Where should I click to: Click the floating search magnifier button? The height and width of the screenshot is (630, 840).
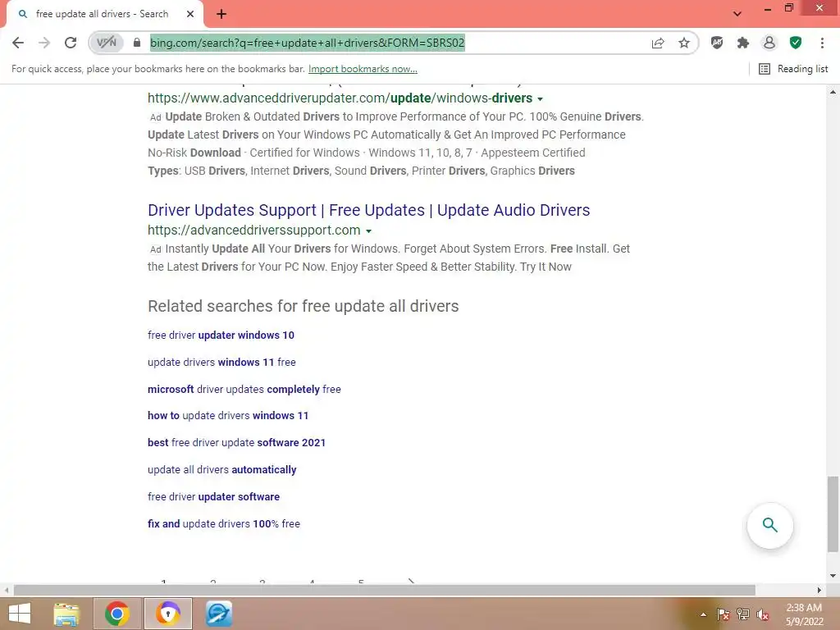click(x=769, y=526)
